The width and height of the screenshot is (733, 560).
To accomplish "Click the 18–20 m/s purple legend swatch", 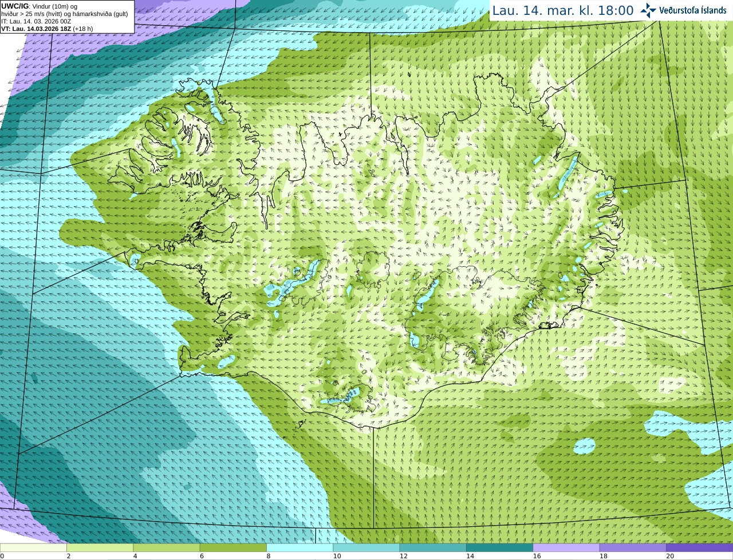I will pos(633,547).
